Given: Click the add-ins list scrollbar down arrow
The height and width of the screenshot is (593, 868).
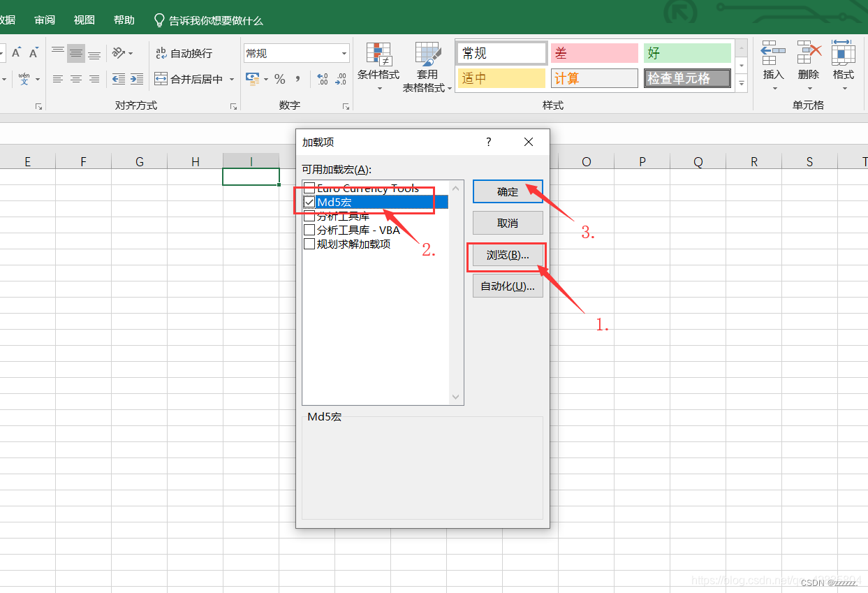Looking at the screenshot, I should [x=455, y=397].
